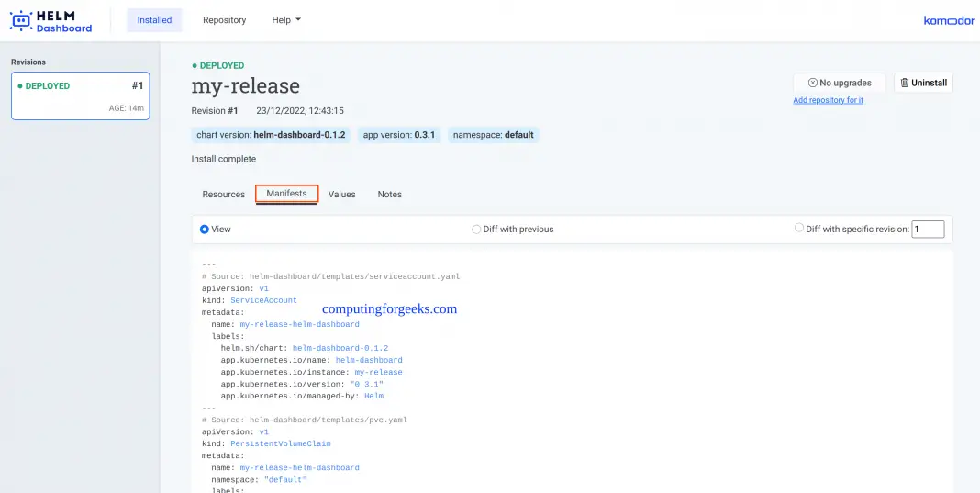Click the No upgrades circle-x icon
The image size is (980, 493).
[x=812, y=83]
